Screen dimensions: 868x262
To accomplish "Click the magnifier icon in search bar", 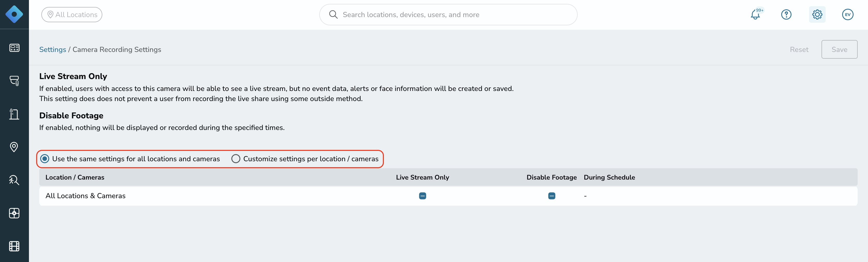I will click(333, 14).
